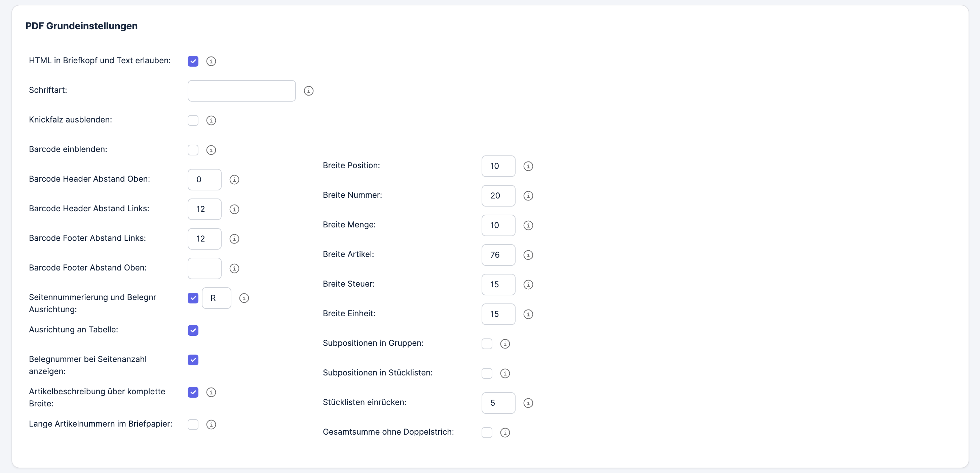This screenshot has width=980, height=473.
Task: Click info icon beside Breite Steuer
Action: pyautogui.click(x=528, y=285)
